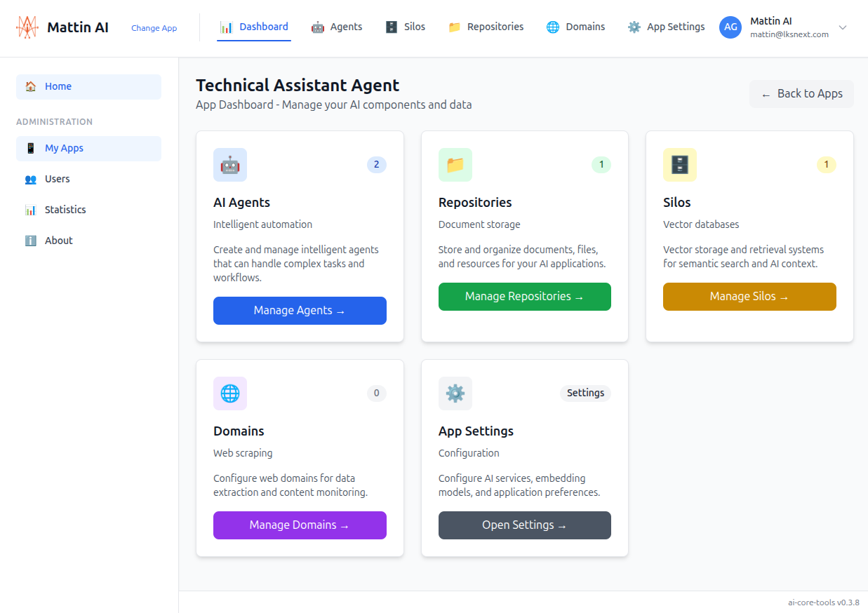This screenshot has height=613, width=868.
Task: Click the Users icon in the sidebar
Action: point(31,179)
